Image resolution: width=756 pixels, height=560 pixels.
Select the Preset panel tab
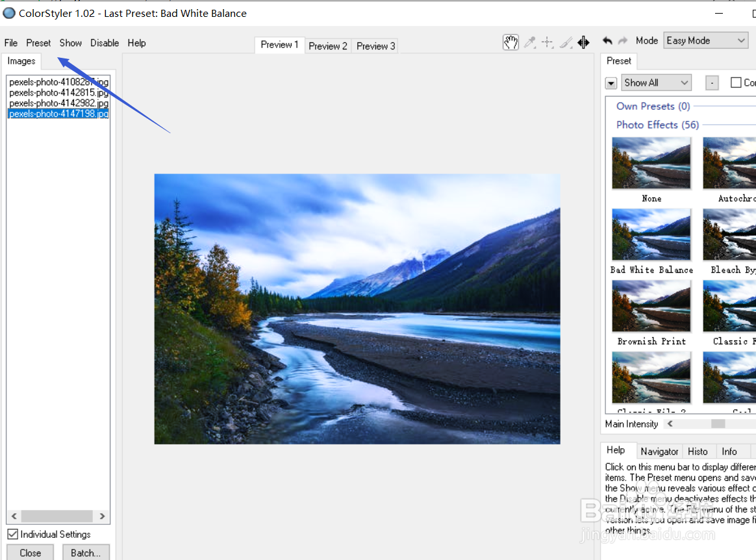[x=618, y=61]
